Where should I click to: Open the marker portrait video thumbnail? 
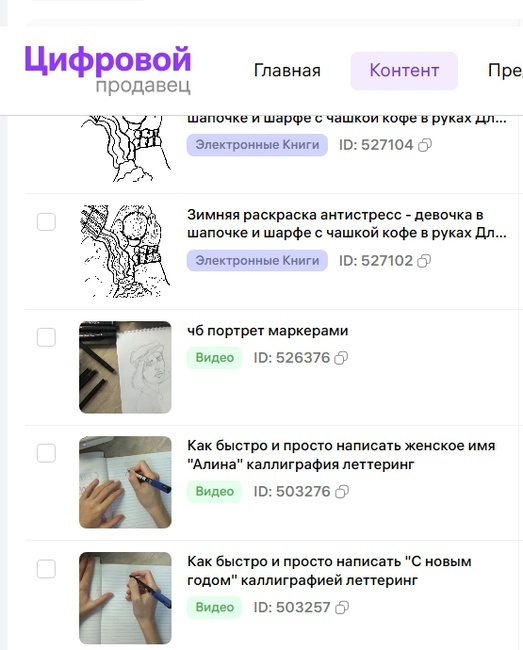pos(125,367)
